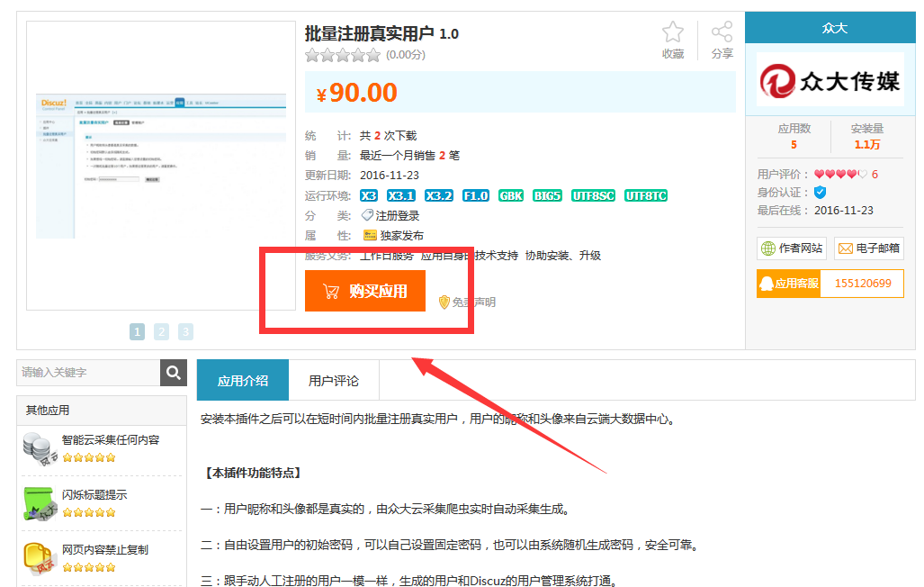Click the 免责声明 shield icon
924x587 pixels.
[x=444, y=303]
